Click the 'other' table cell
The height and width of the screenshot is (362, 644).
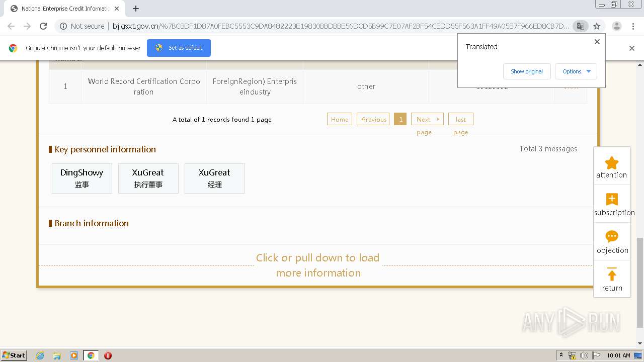tap(366, 86)
